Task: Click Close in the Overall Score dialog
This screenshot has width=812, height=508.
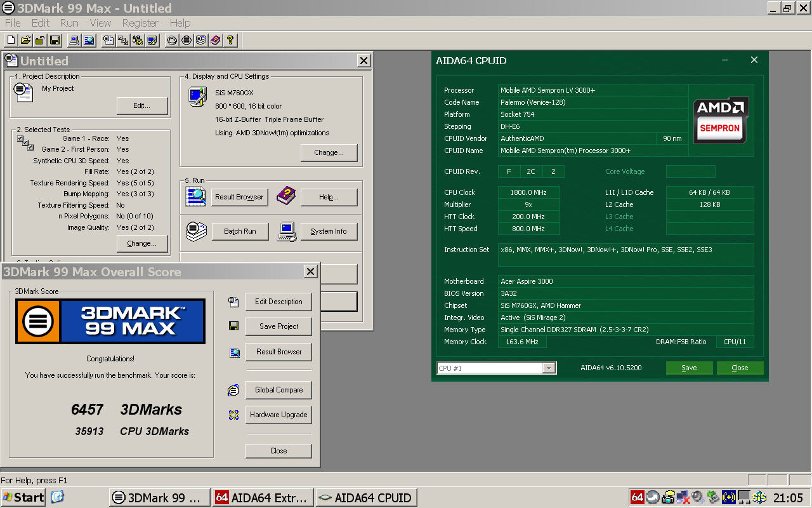Action: click(x=278, y=451)
